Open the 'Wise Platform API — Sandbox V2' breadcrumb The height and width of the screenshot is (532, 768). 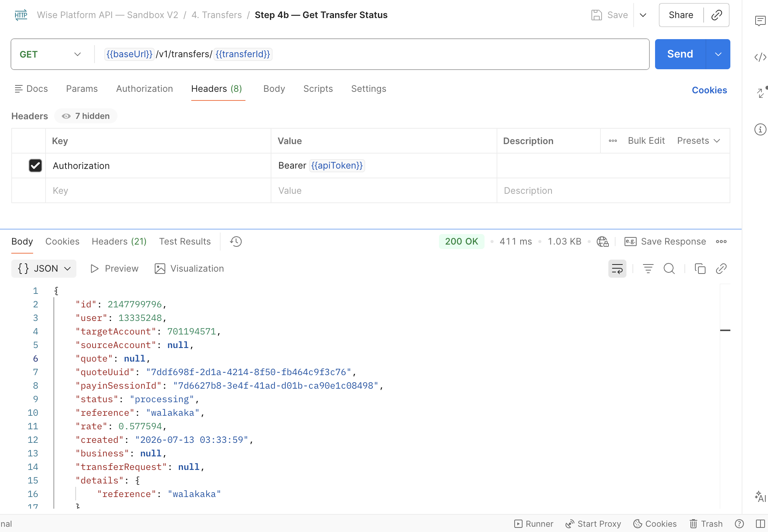[108, 15]
